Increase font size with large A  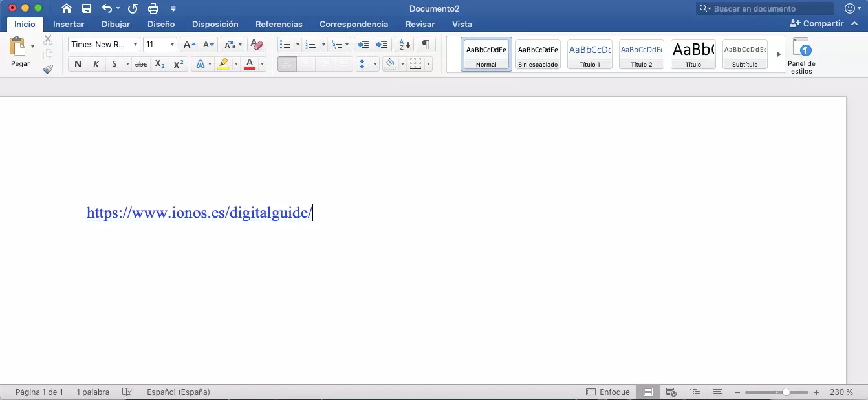point(189,45)
